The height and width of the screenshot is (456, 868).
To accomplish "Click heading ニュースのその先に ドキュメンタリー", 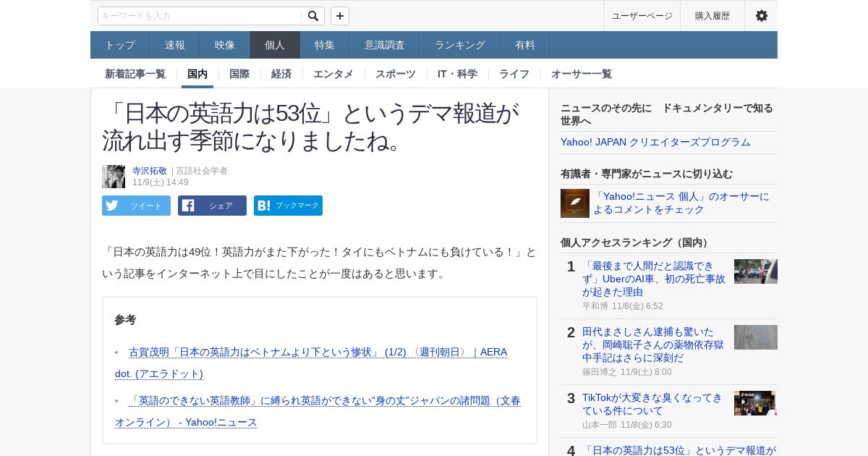I will tap(667, 114).
